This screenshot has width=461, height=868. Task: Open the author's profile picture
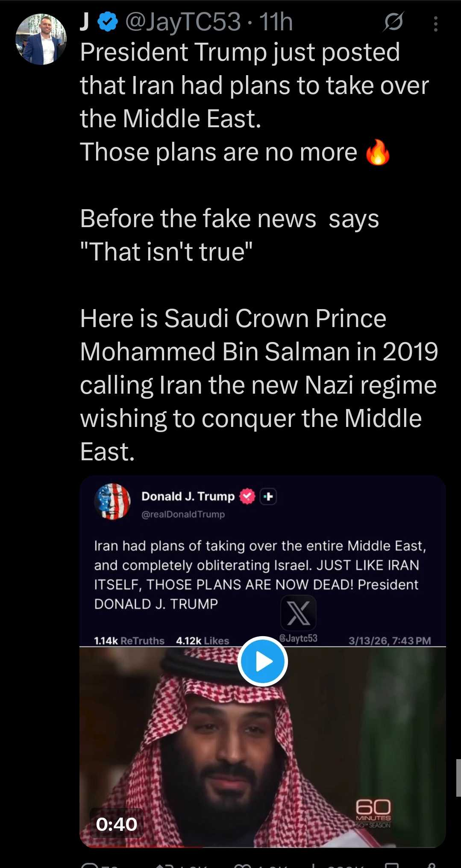41,39
